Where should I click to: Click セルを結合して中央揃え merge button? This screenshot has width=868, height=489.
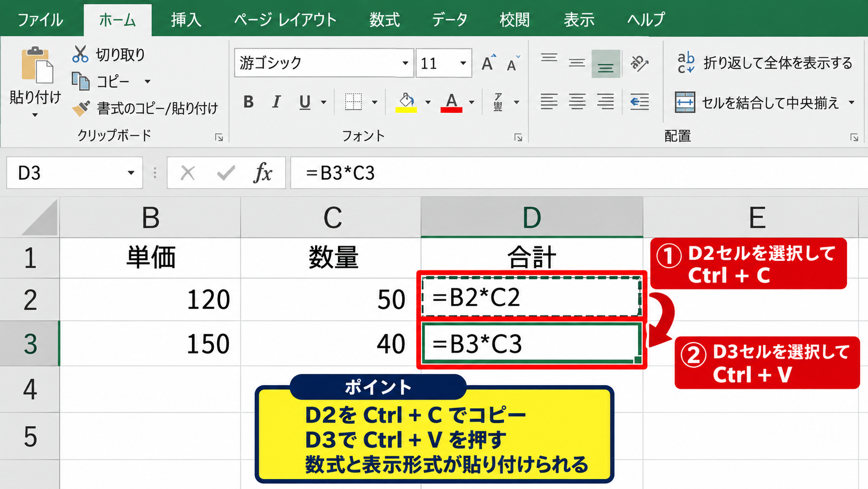757,102
